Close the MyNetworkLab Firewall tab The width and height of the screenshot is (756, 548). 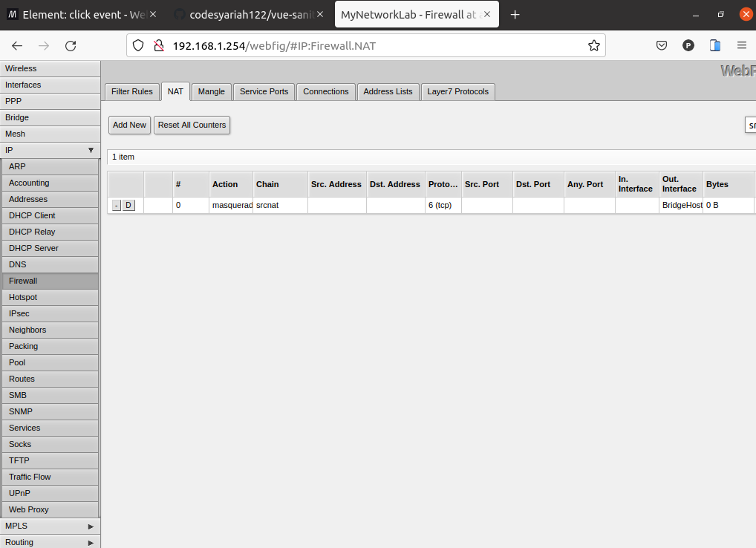(x=487, y=14)
